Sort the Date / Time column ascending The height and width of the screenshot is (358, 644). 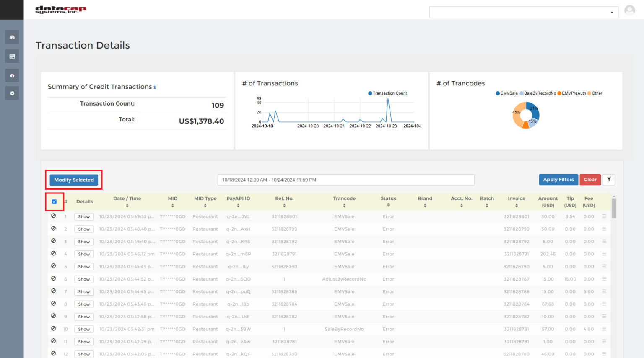(127, 205)
